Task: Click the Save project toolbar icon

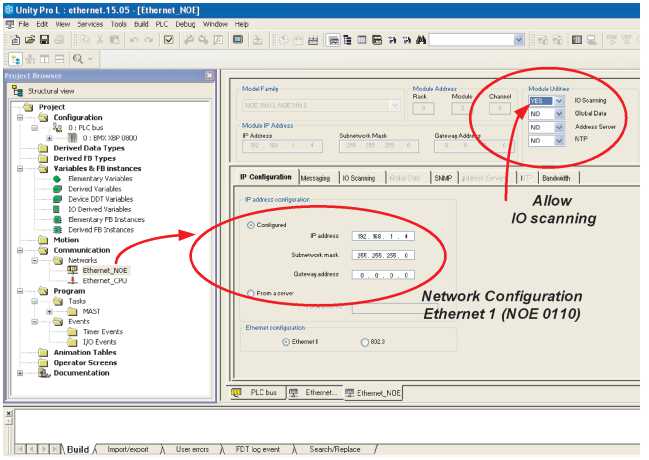Action: (x=46, y=40)
